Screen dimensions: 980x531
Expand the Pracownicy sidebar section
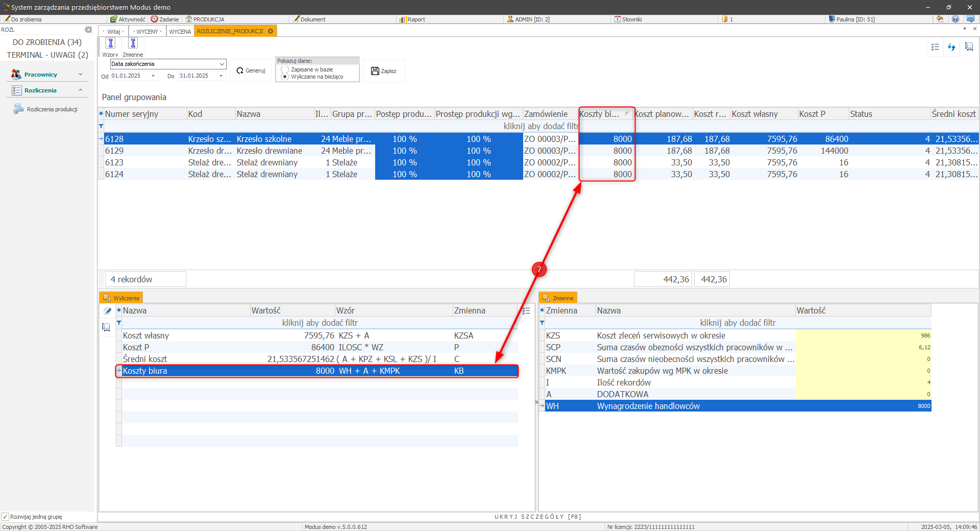click(80, 75)
